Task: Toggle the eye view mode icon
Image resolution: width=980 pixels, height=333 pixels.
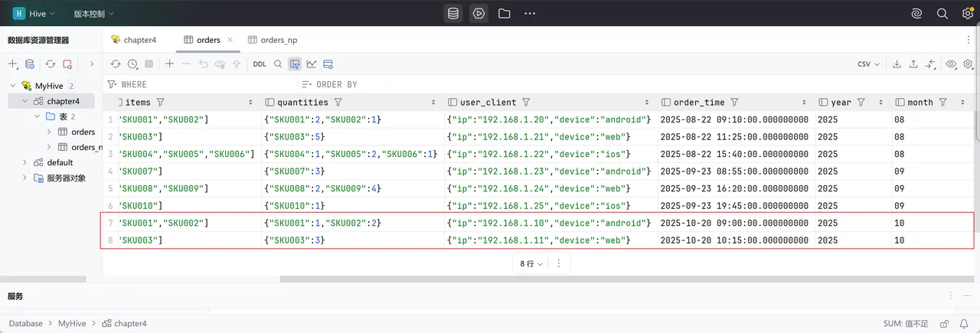Action: pyautogui.click(x=951, y=64)
